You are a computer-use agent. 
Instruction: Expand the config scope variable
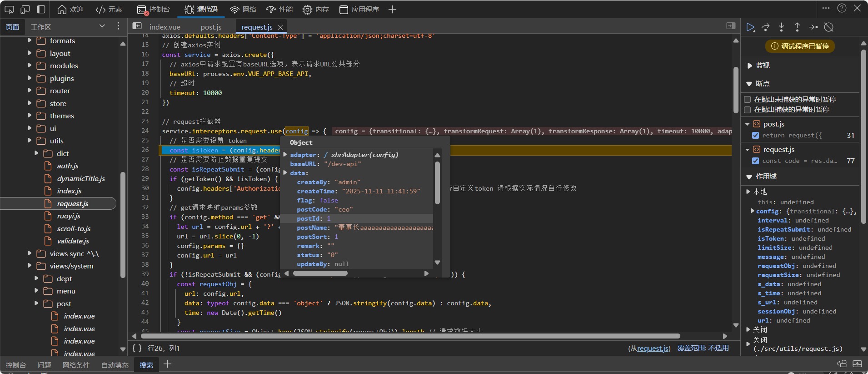tap(752, 211)
